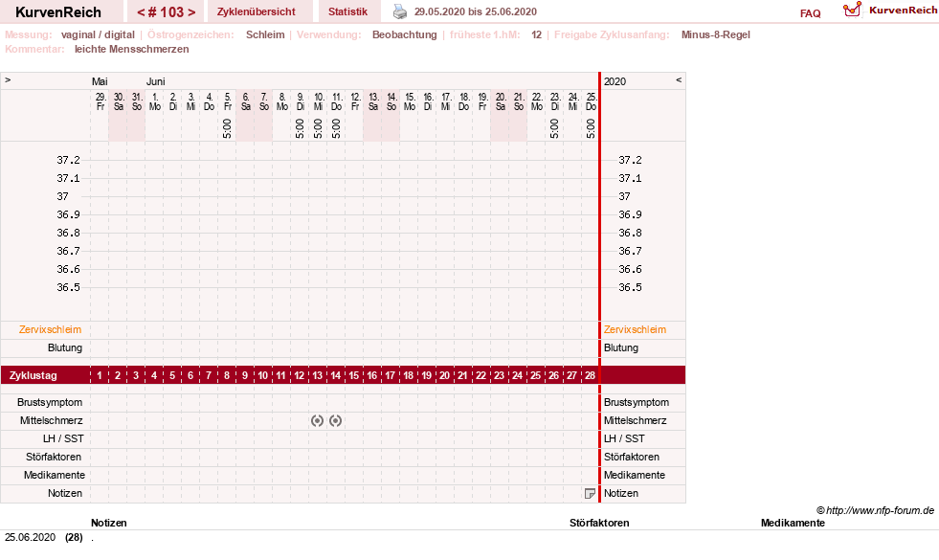939x560 pixels.
Task: Go to previous cycle via '<' before #103
Action: 141,12
